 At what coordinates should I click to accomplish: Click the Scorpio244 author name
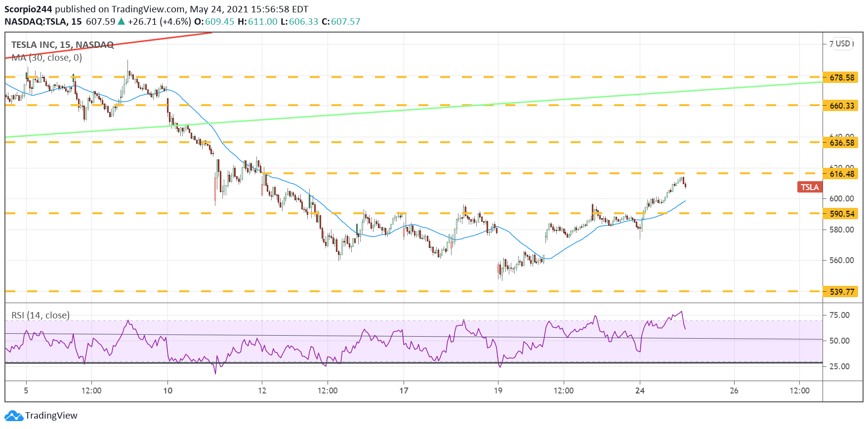click(x=29, y=9)
